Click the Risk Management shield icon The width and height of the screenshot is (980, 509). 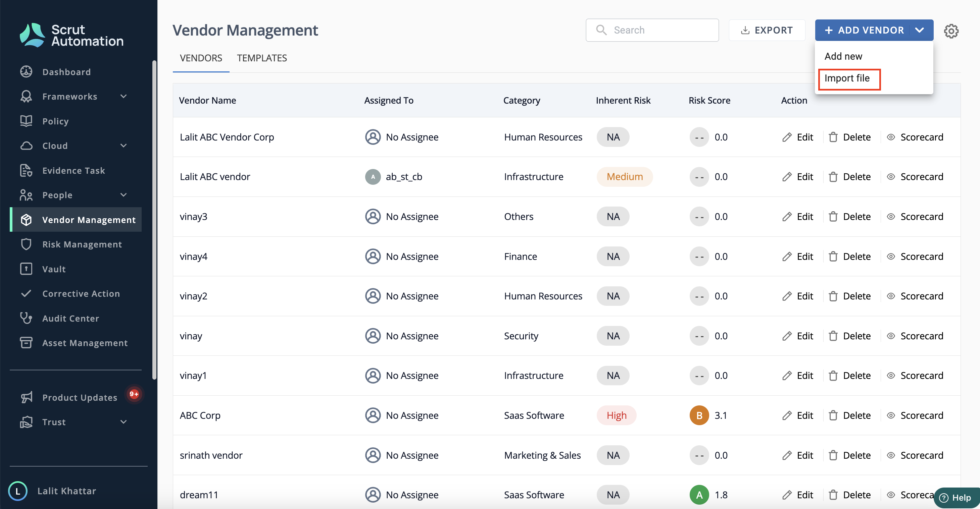tap(26, 244)
